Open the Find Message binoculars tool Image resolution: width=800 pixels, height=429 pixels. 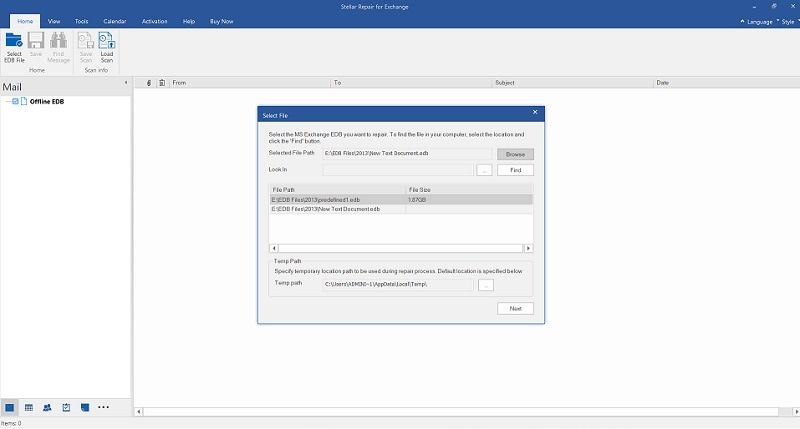point(58,47)
